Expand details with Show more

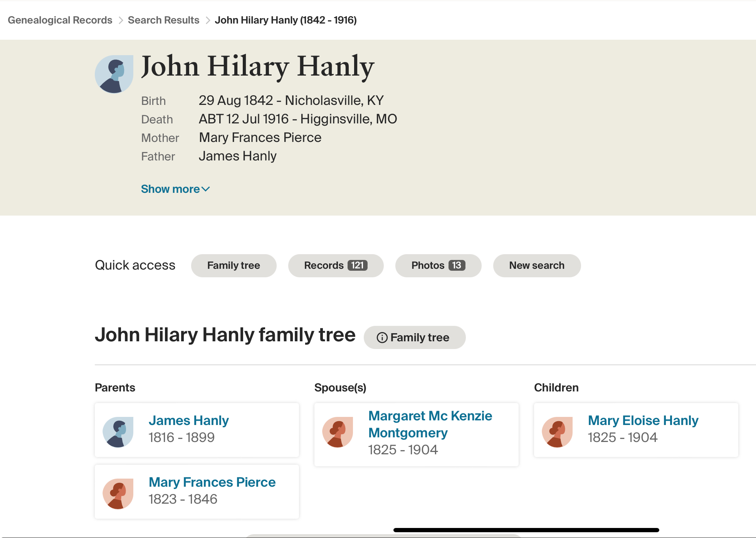click(x=170, y=189)
